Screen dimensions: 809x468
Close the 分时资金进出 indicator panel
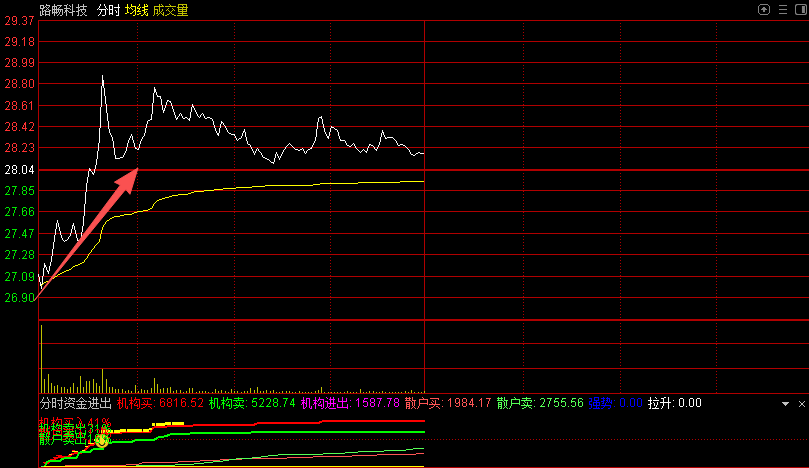pos(800,404)
